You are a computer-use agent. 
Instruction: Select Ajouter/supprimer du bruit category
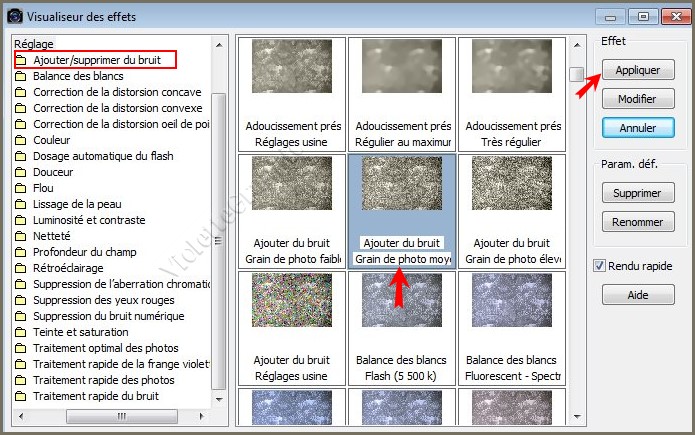click(96, 60)
